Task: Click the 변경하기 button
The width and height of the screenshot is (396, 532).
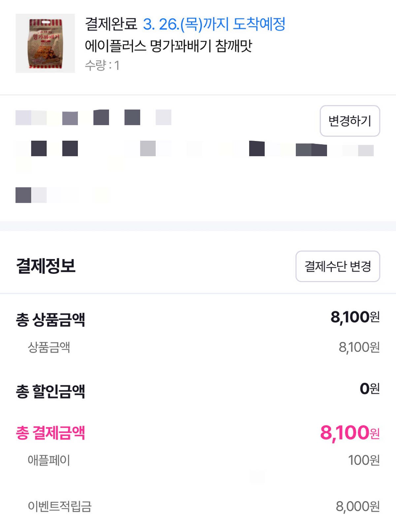Action: [350, 121]
